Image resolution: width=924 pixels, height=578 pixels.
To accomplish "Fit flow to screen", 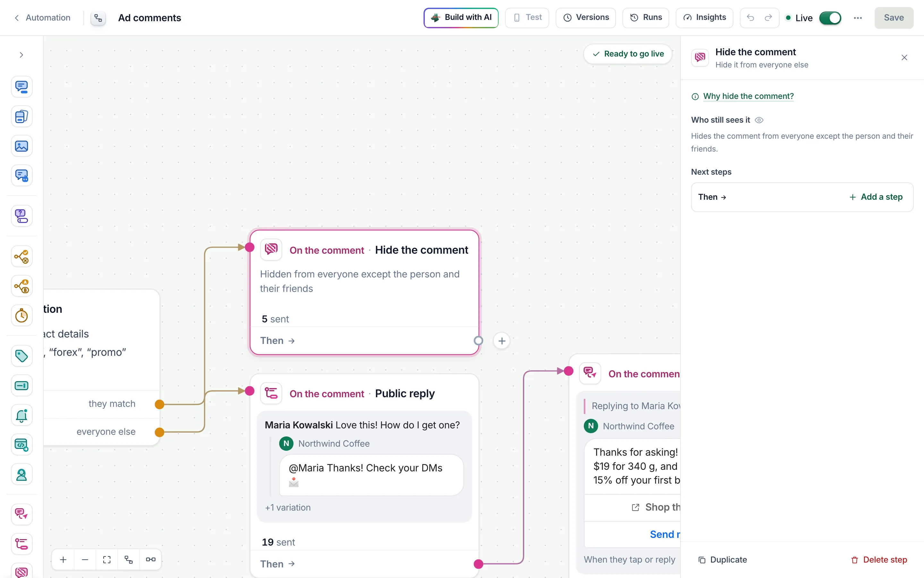I will coord(107,560).
